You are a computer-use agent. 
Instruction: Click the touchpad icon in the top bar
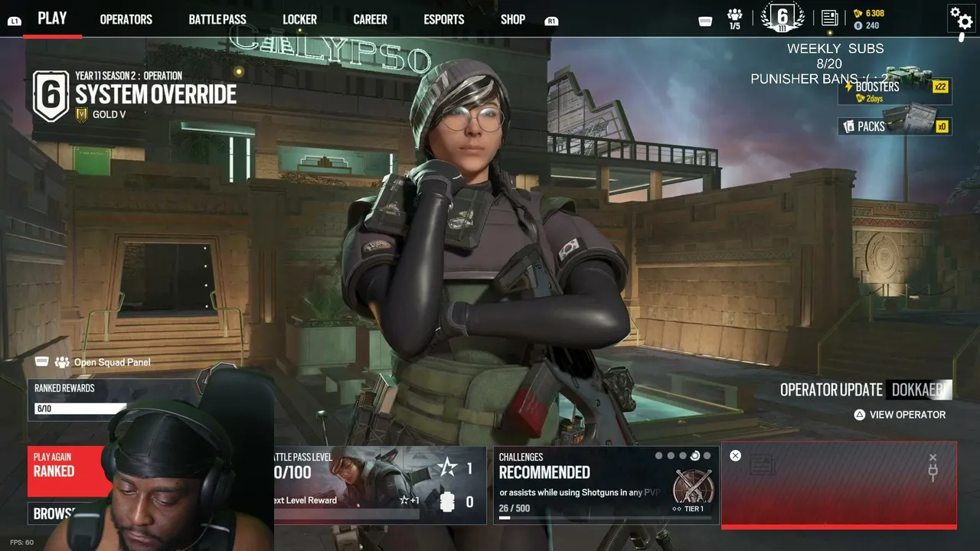(706, 21)
